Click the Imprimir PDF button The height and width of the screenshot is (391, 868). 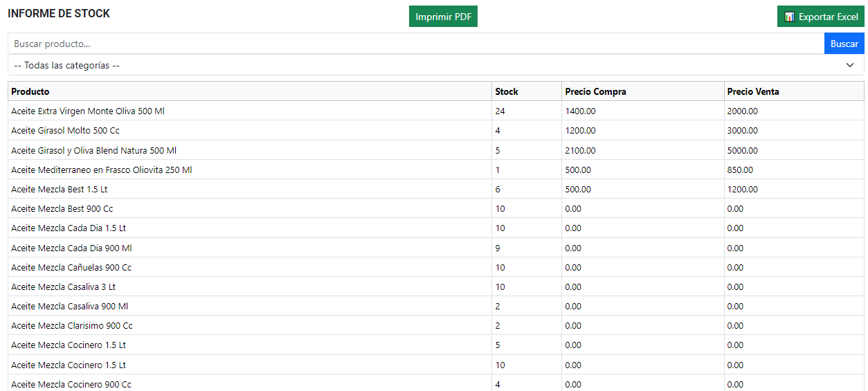443,17
